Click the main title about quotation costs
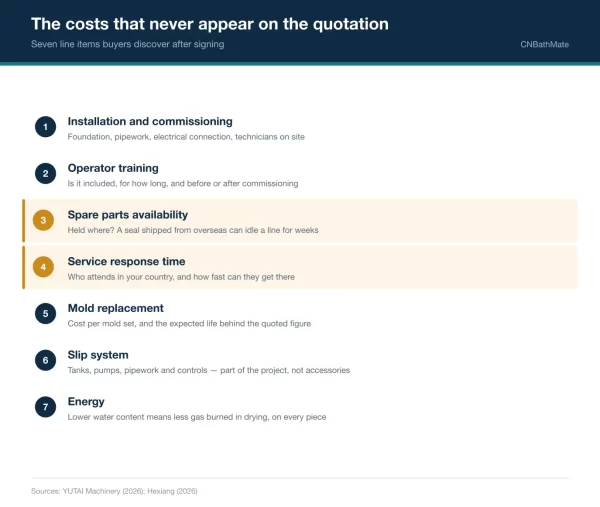This screenshot has height=507, width=600. click(x=210, y=24)
